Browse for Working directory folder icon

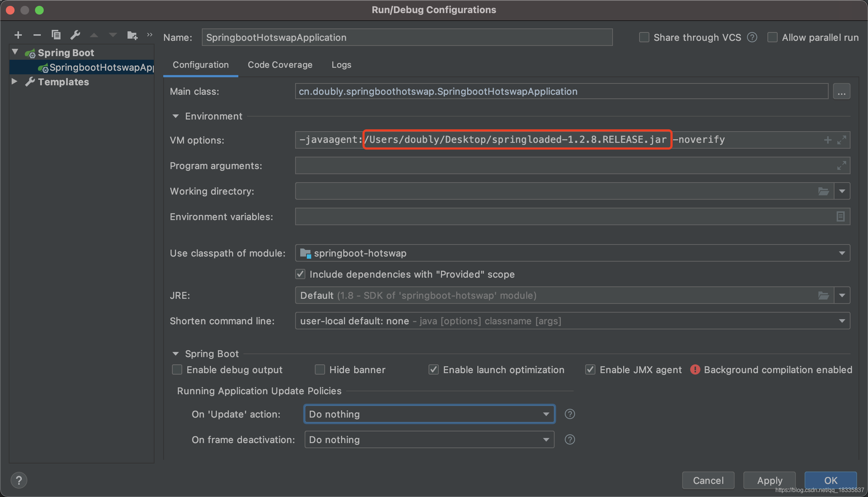[823, 191]
